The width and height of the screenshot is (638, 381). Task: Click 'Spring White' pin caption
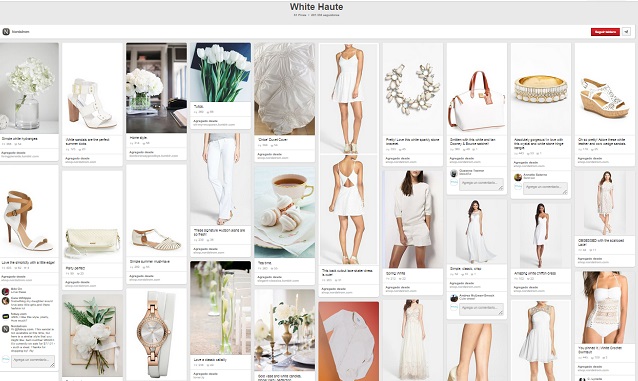pos(395,274)
